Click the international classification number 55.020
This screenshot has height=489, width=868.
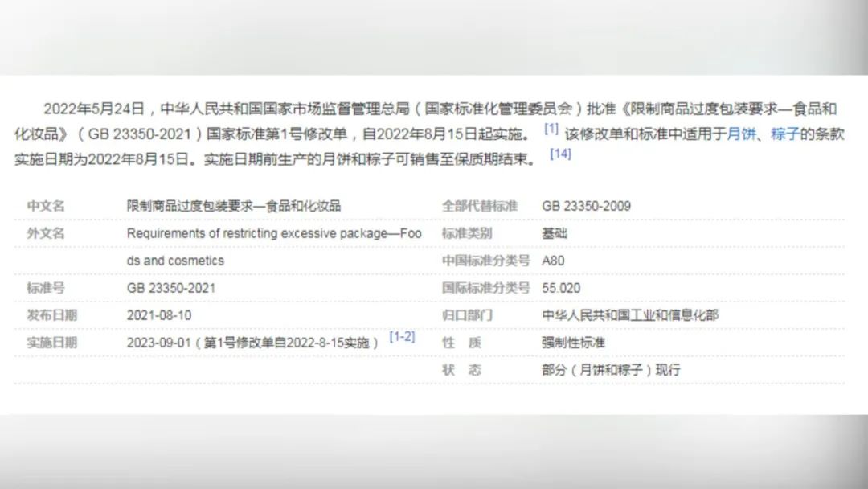(561, 288)
